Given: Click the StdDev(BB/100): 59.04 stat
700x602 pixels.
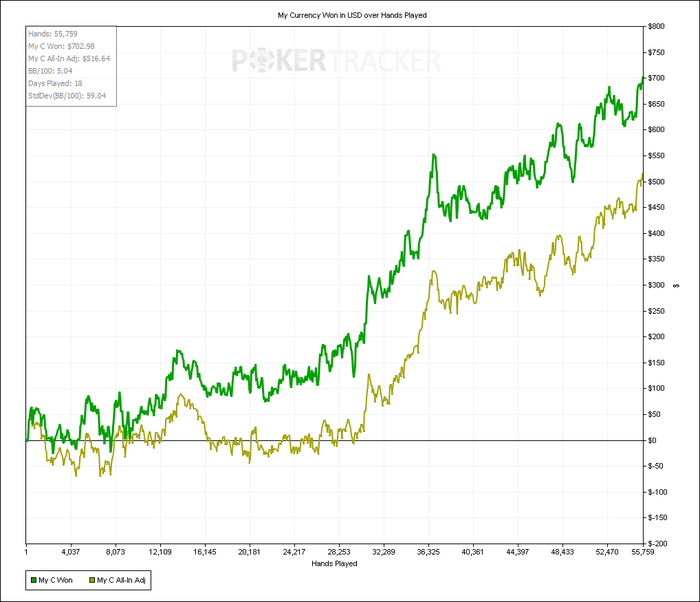Looking at the screenshot, I should click(x=67, y=96).
